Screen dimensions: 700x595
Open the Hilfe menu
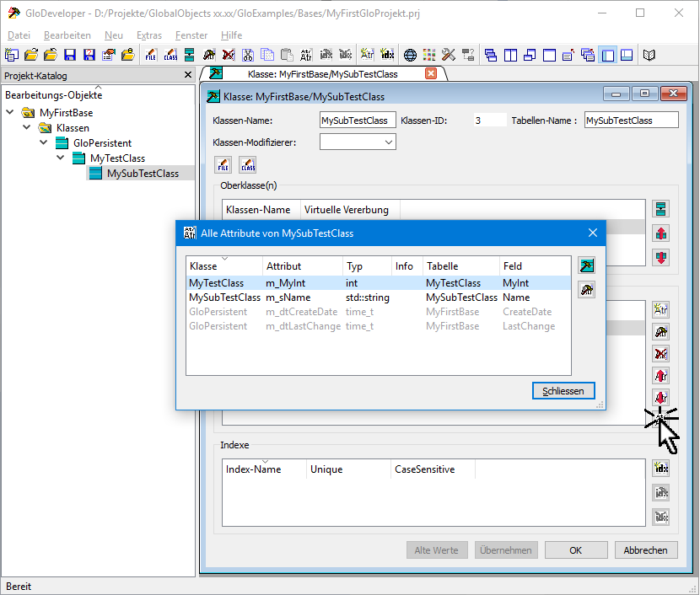(231, 35)
